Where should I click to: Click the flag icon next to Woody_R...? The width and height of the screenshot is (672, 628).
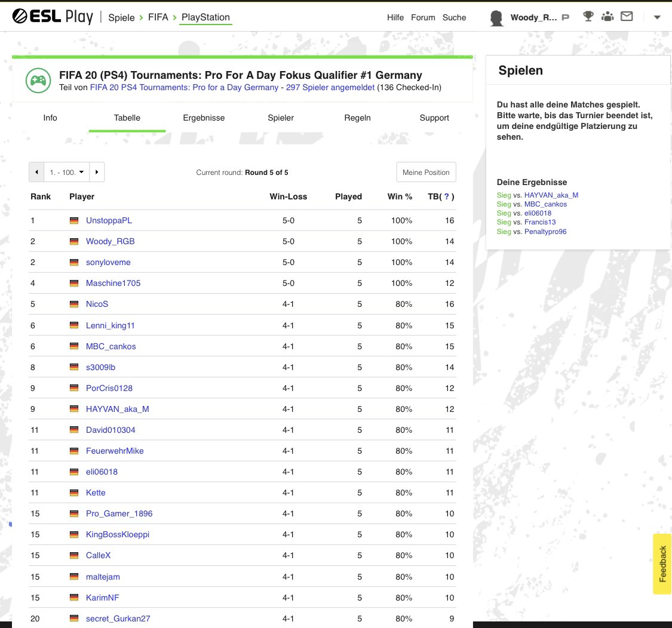click(x=565, y=17)
